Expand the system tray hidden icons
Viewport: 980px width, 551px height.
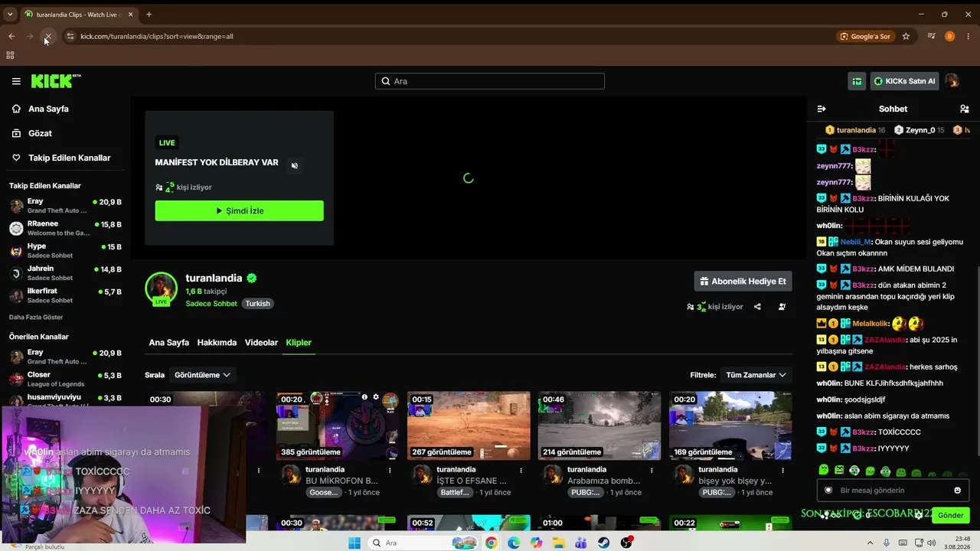(871, 543)
